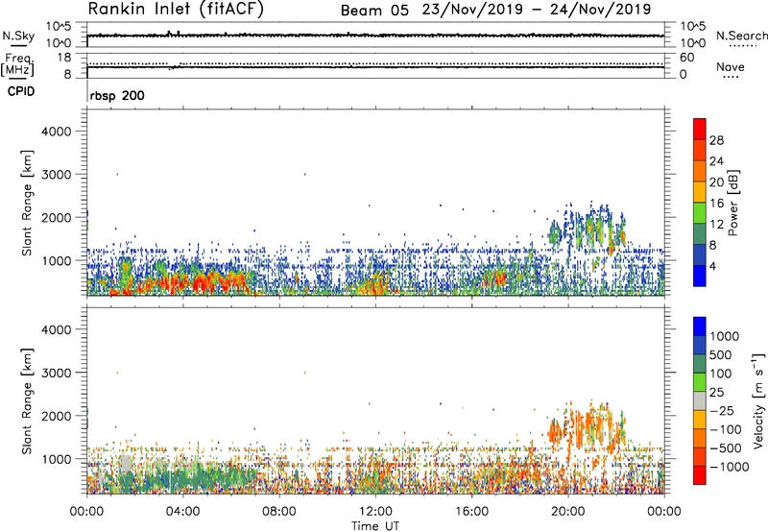The image size is (768, 532).
Task: Click the "−25" tick on Velocity colorbar
Action: point(722,410)
